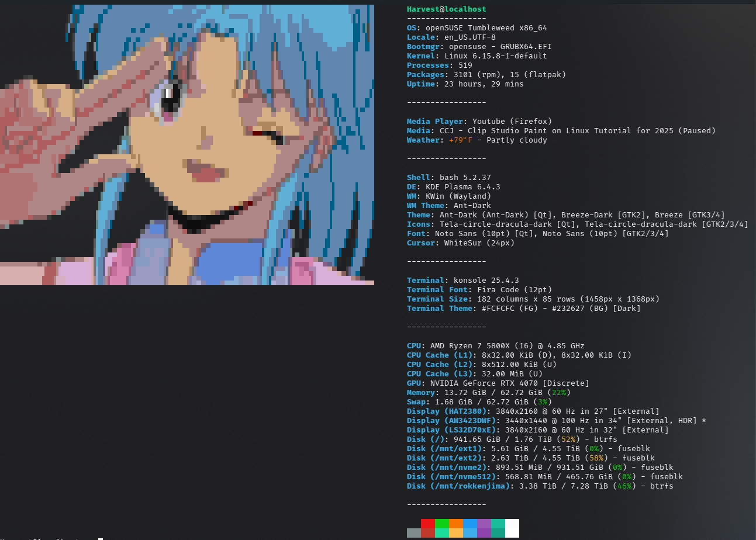The image size is (756, 540).
Task: Select the WM line reading KWin (Wayland)
Action: (449, 196)
